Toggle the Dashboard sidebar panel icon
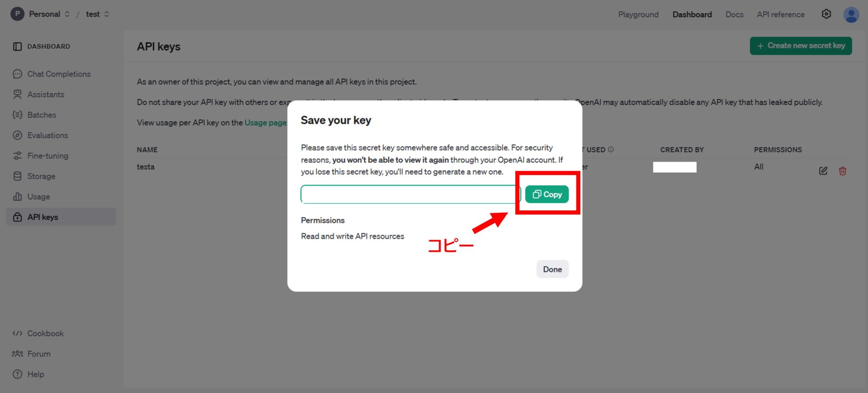Screen dimensions: 868x393 point(17,47)
